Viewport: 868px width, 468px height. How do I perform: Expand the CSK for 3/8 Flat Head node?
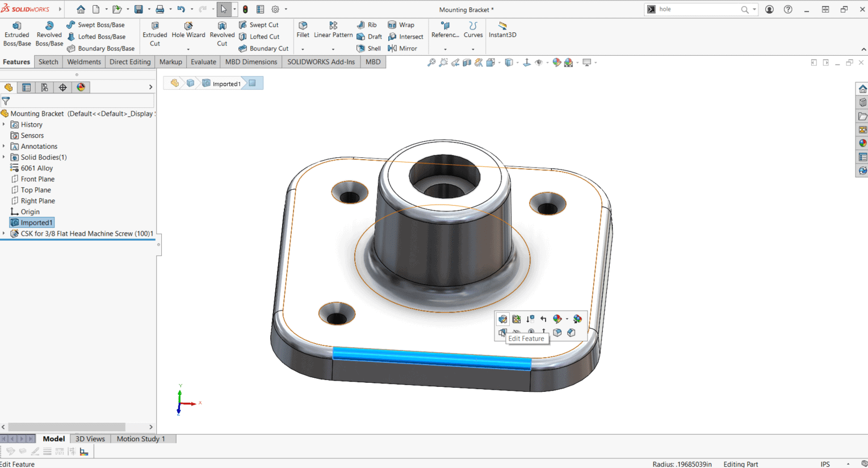[4, 233]
